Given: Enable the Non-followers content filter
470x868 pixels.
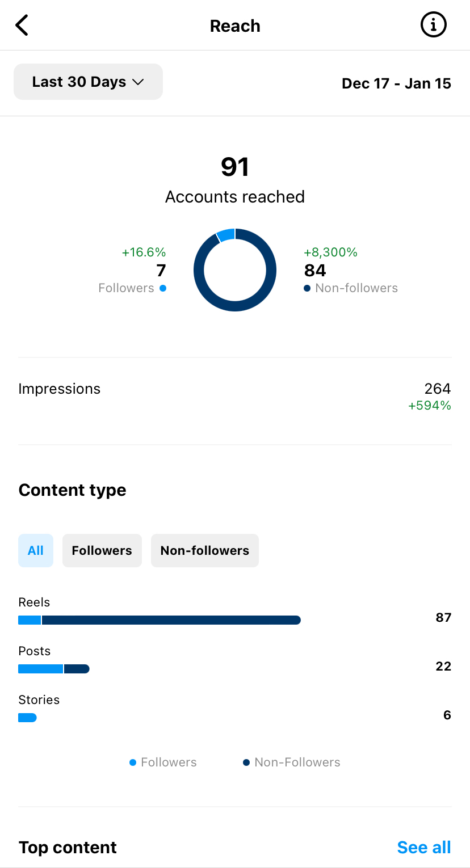Looking at the screenshot, I should (204, 550).
